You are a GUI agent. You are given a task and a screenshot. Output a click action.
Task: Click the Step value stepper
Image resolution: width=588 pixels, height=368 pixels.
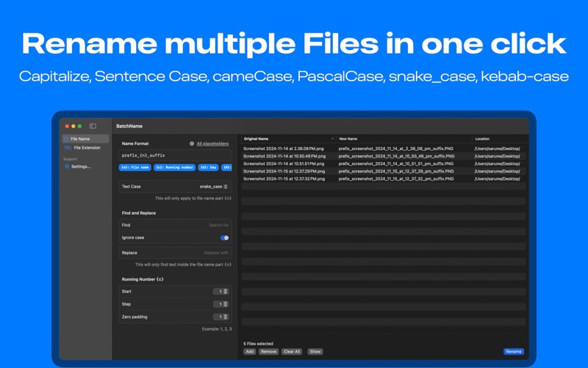tap(225, 304)
